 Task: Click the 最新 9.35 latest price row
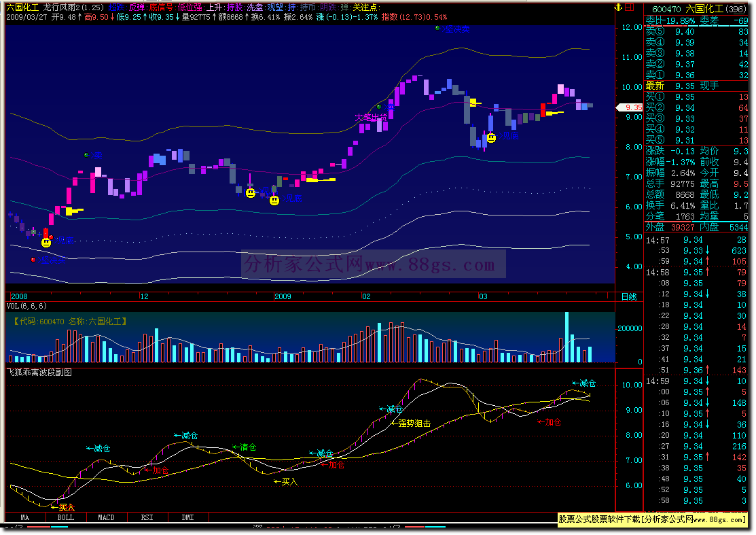point(697,86)
